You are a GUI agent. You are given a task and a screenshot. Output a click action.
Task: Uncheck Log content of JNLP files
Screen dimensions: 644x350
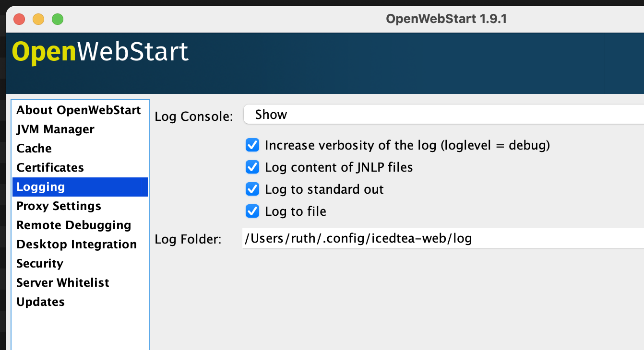coord(252,167)
